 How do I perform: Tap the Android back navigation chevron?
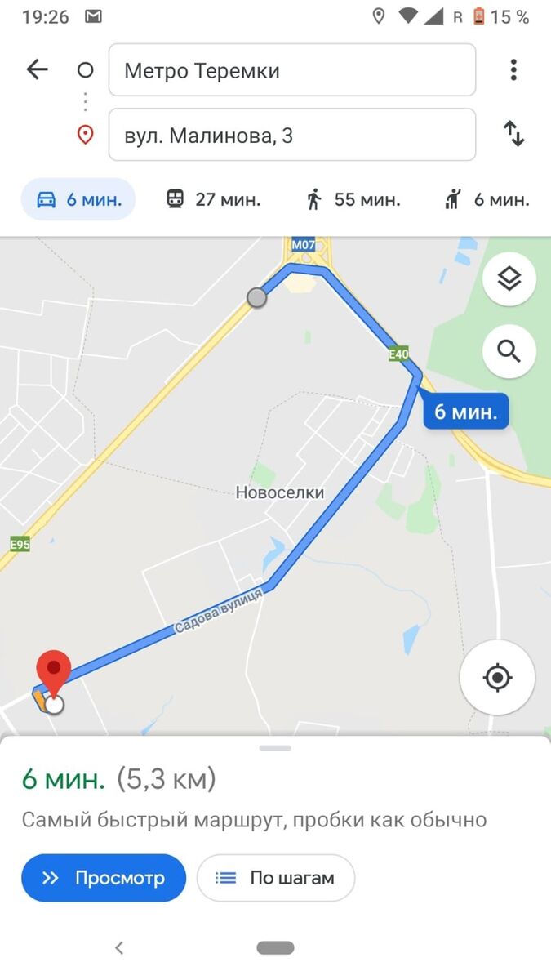click(119, 948)
